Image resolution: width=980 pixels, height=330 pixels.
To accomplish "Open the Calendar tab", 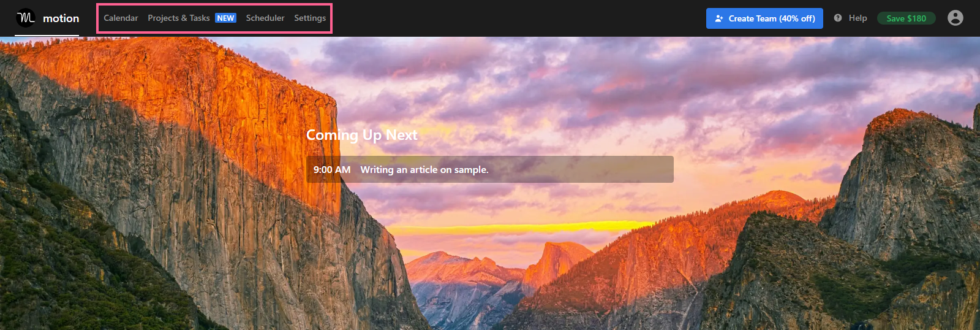I will pyautogui.click(x=121, y=18).
